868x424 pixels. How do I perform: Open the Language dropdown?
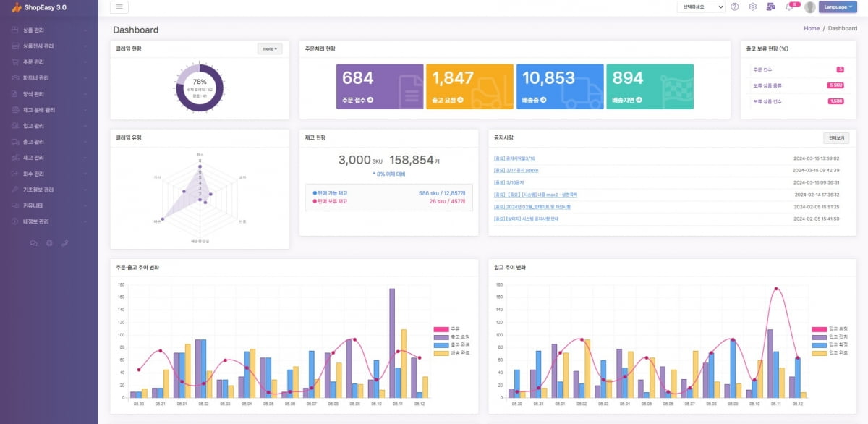(837, 7)
